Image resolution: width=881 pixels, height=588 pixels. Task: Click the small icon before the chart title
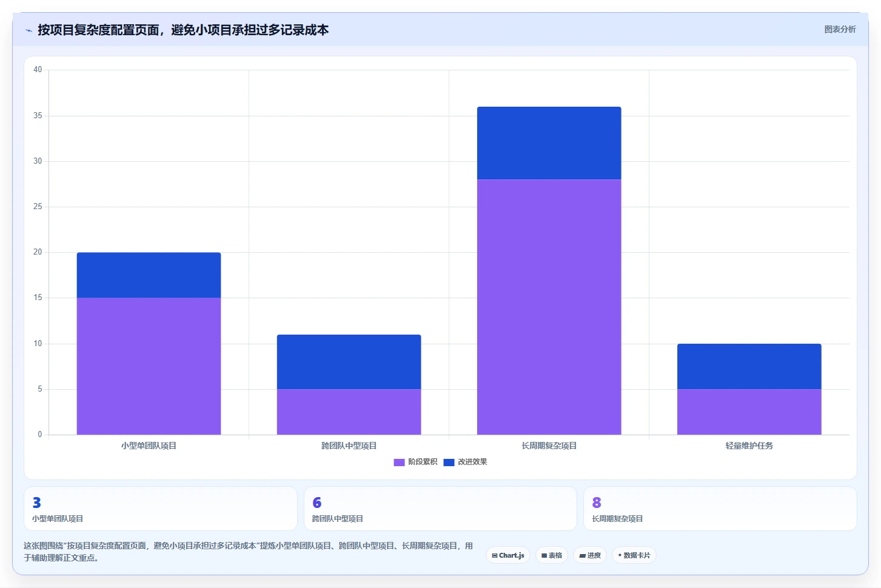point(28,30)
